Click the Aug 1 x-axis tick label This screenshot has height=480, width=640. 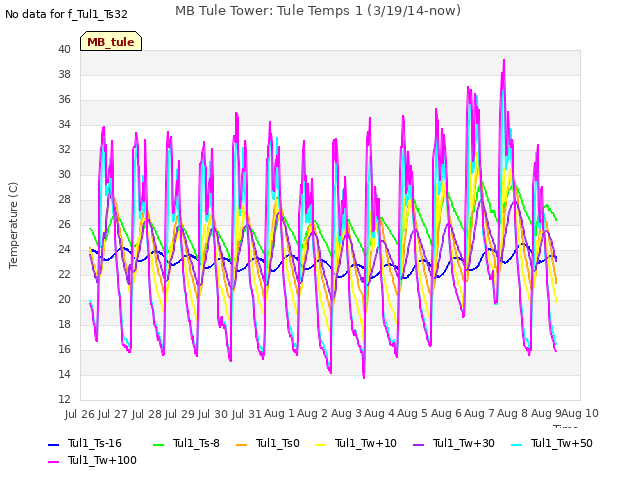[279, 413]
